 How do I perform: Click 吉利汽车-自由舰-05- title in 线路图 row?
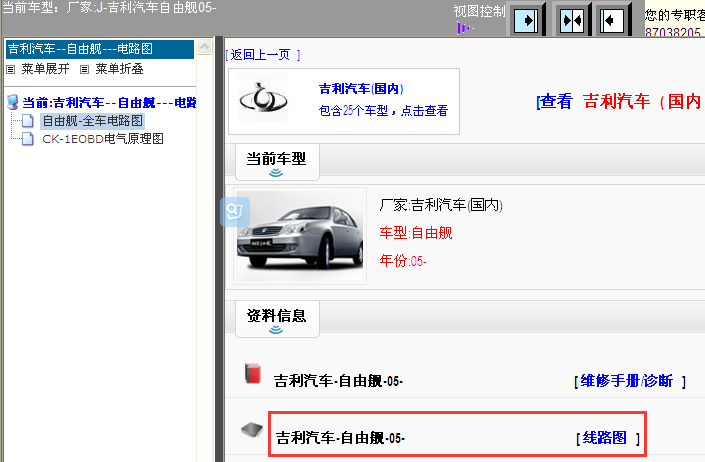340,438
